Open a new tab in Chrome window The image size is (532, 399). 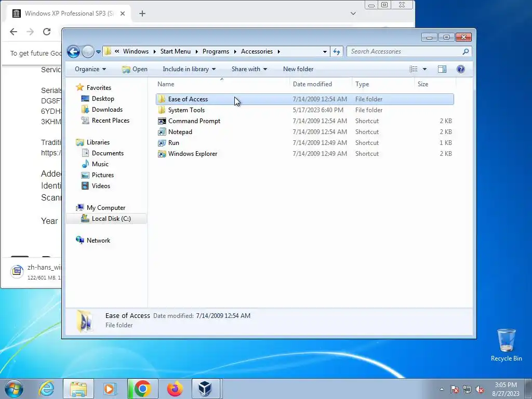[142, 14]
